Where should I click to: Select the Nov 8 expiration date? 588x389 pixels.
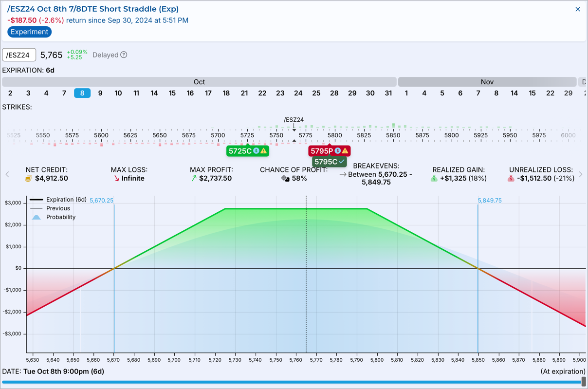pos(496,93)
